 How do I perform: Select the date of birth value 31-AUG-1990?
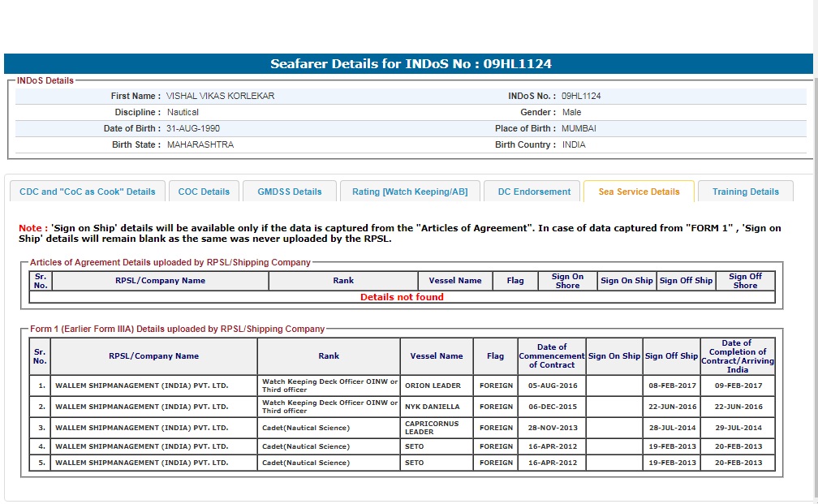tap(193, 128)
